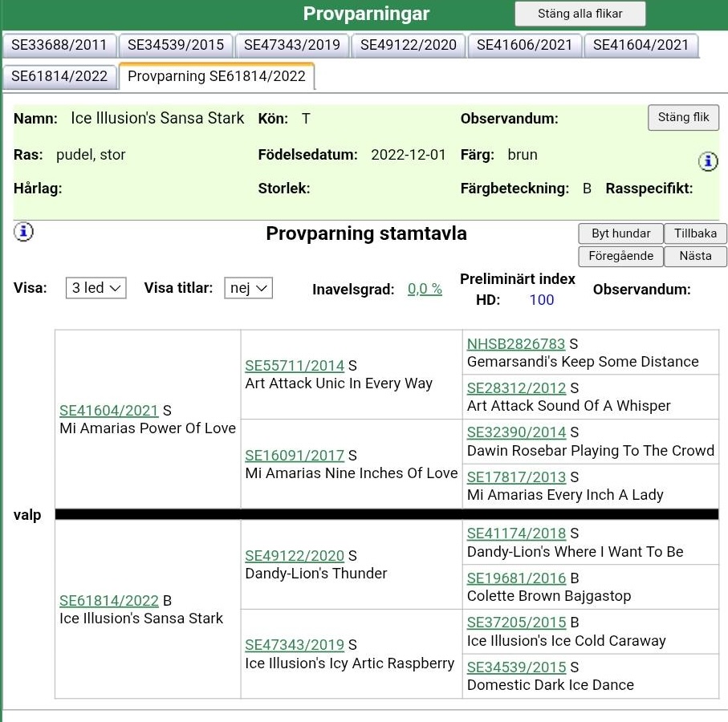The height and width of the screenshot is (722, 728).
Task: Follow the NHSB2826783 registration link
Action: 516,344
